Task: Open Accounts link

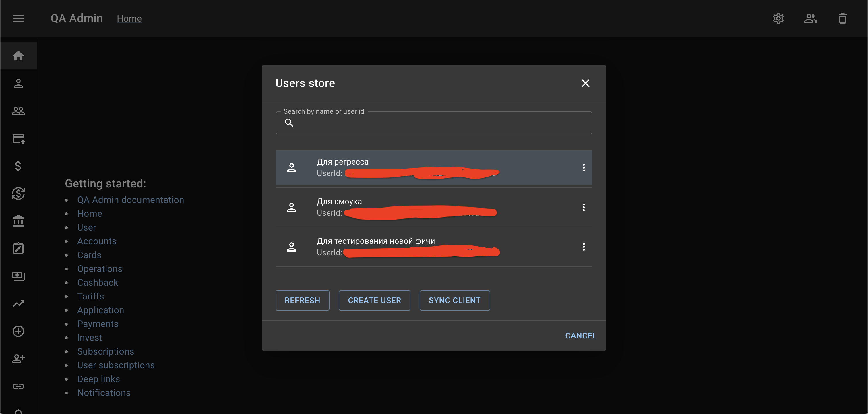Action: (x=97, y=241)
